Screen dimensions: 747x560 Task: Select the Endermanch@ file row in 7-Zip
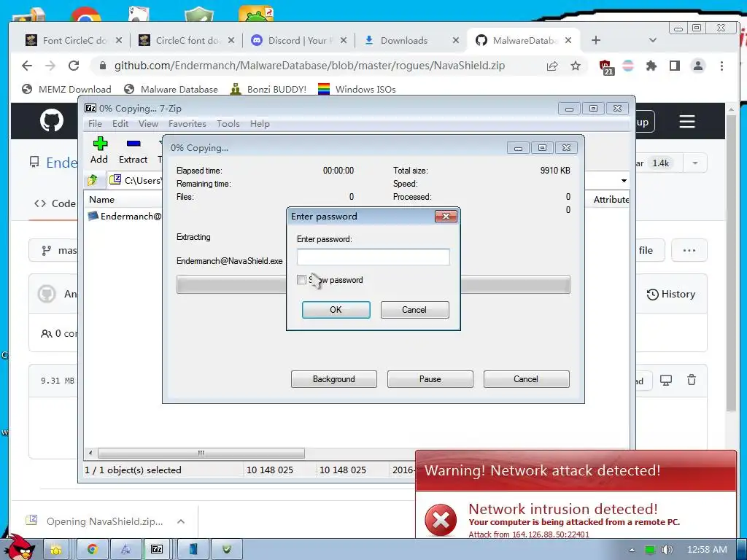tap(125, 216)
